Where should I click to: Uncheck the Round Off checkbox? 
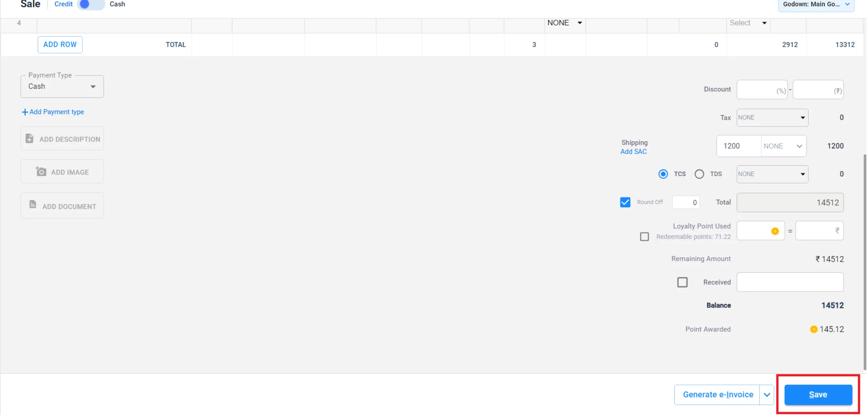click(625, 202)
